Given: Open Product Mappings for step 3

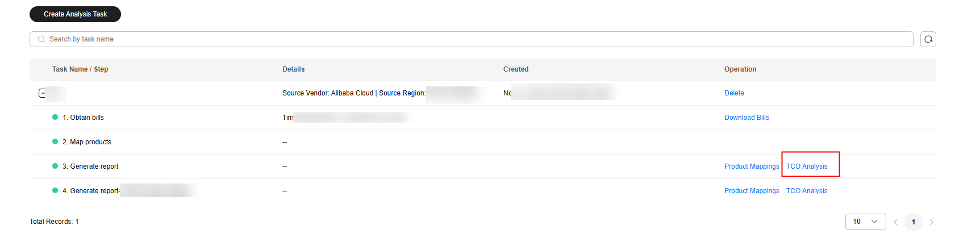Looking at the screenshot, I should 752,166.
